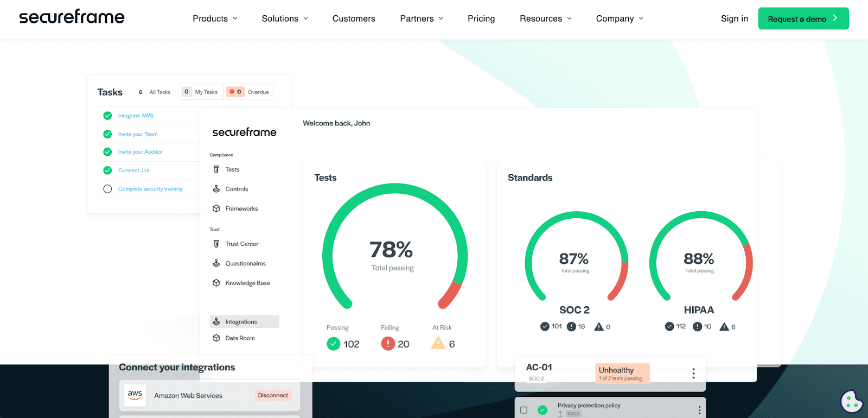Viewport: 868px width, 418px height.
Task: Click the HIPAA 88% gauge
Action: point(701,256)
